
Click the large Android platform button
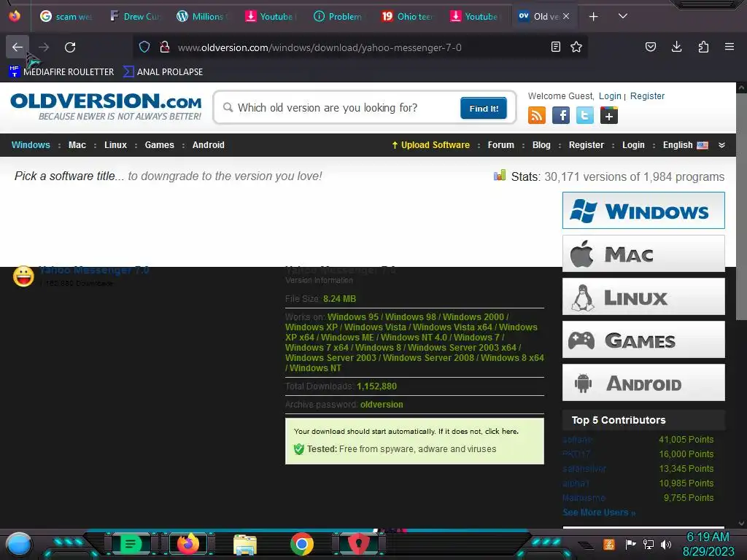[x=643, y=382]
